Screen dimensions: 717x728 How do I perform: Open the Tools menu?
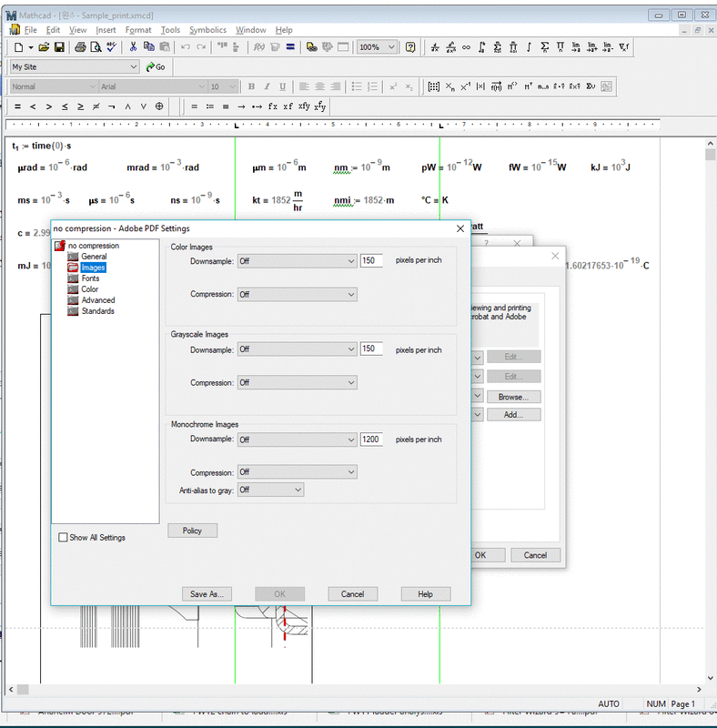[x=170, y=30]
